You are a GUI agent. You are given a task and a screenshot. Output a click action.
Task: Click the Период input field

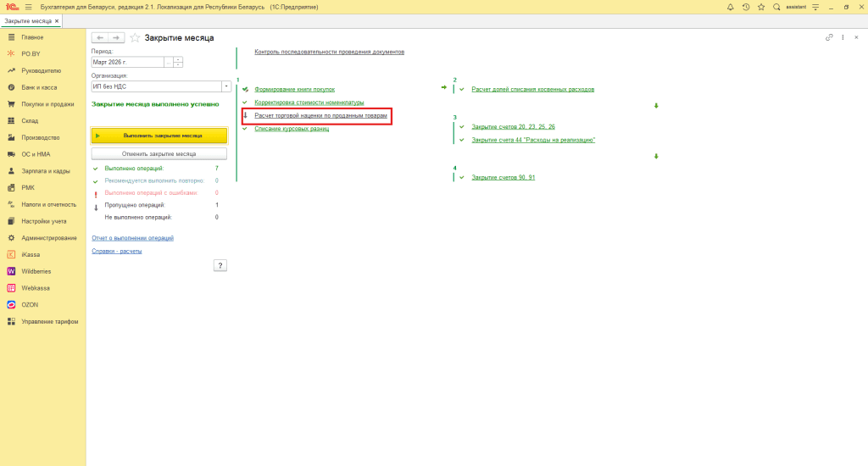click(x=127, y=62)
